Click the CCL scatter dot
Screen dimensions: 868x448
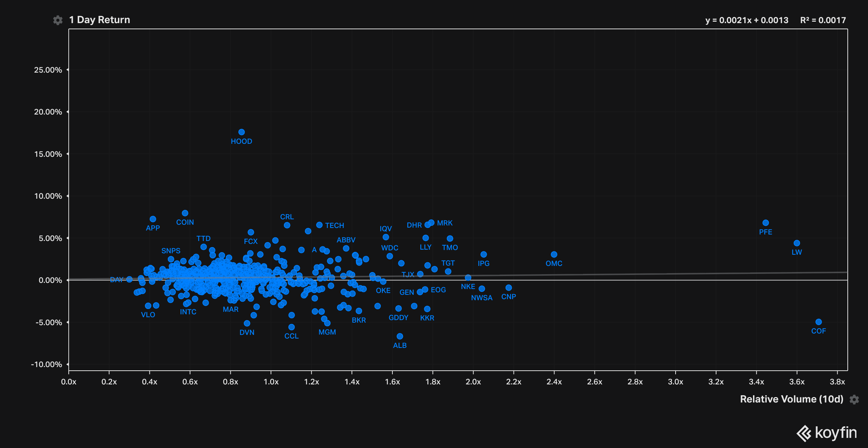click(292, 327)
